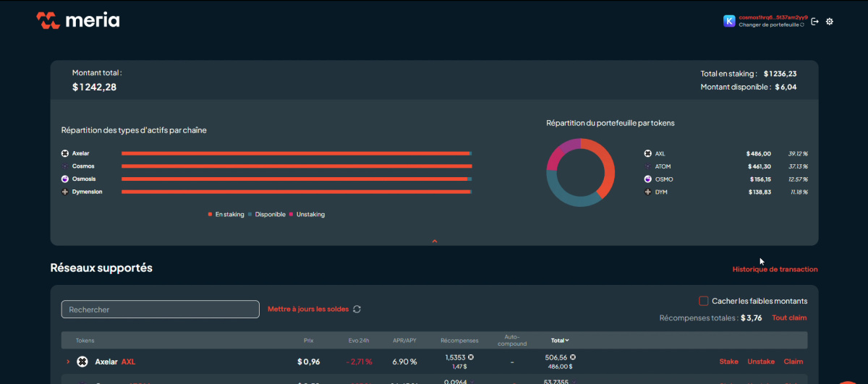Click the APR/APY column header

404,340
